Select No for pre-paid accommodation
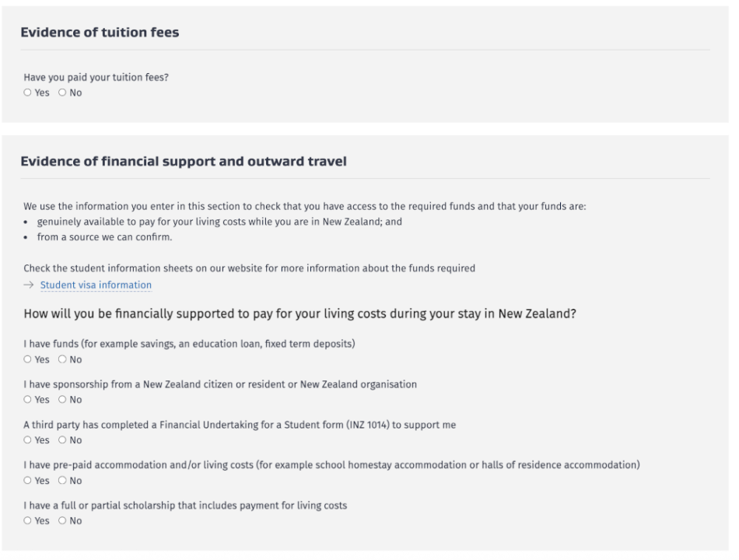This screenshot has width=739, height=560. [63, 481]
